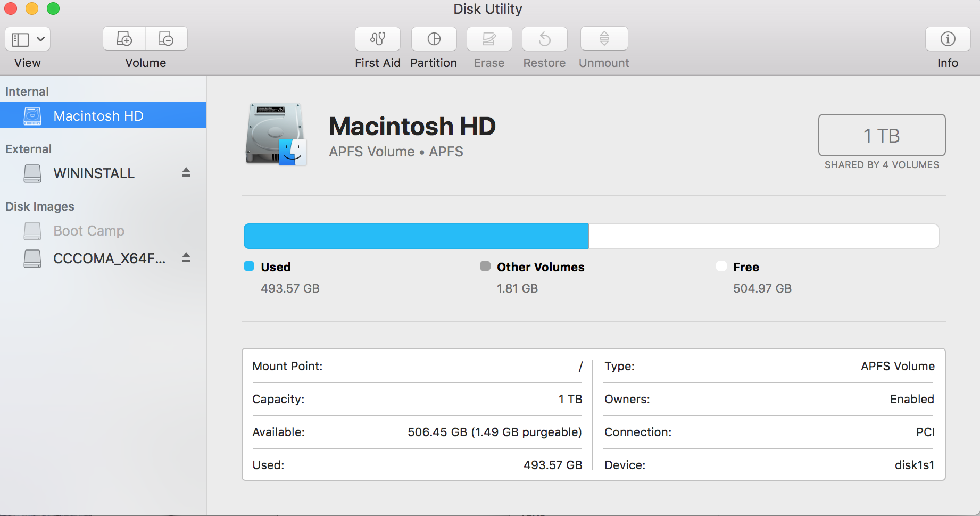Select Macintosh HD in the sidebar

coord(98,115)
